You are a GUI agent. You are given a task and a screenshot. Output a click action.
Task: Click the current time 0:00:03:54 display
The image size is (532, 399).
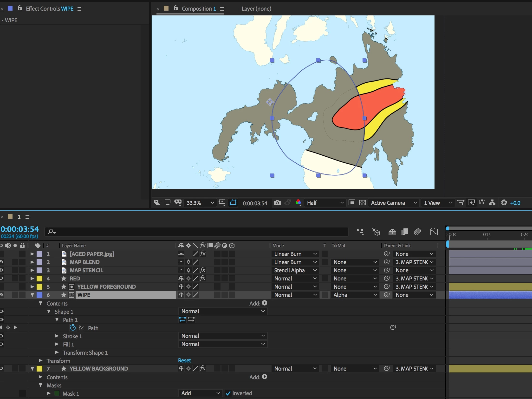tap(19, 229)
